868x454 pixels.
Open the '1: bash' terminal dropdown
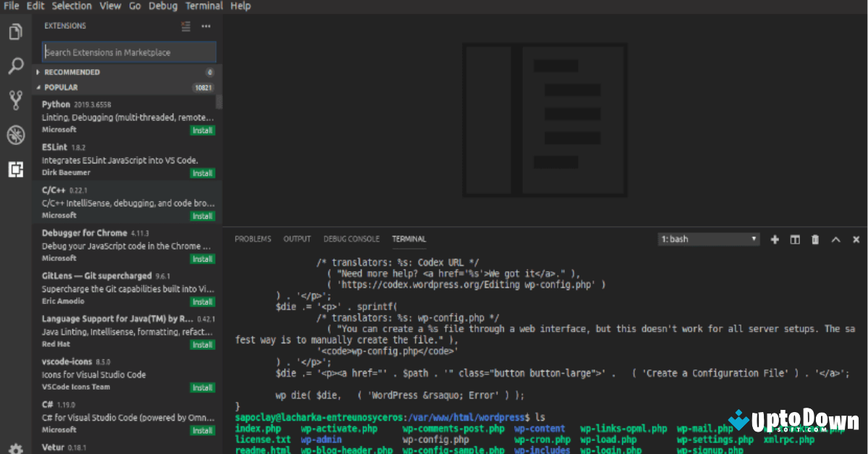pyautogui.click(x=708, y=239)
